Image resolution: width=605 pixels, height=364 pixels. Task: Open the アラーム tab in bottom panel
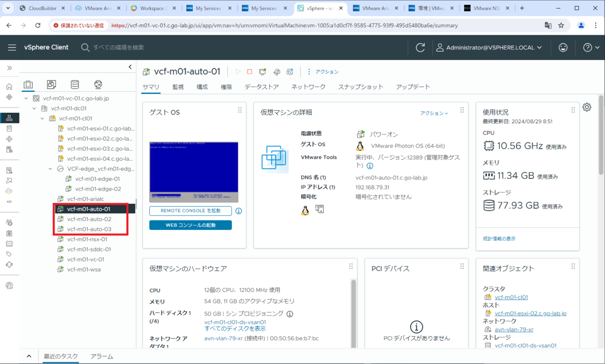(x=101, y=356)
